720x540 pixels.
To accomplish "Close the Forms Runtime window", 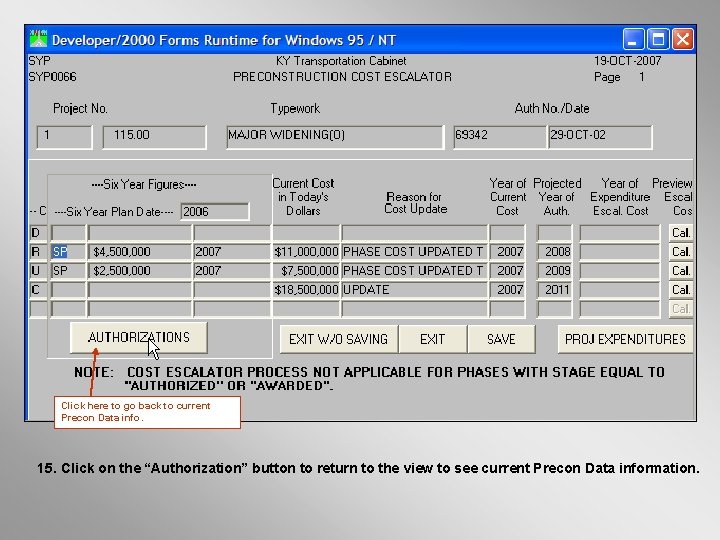I will coord(682,39).
